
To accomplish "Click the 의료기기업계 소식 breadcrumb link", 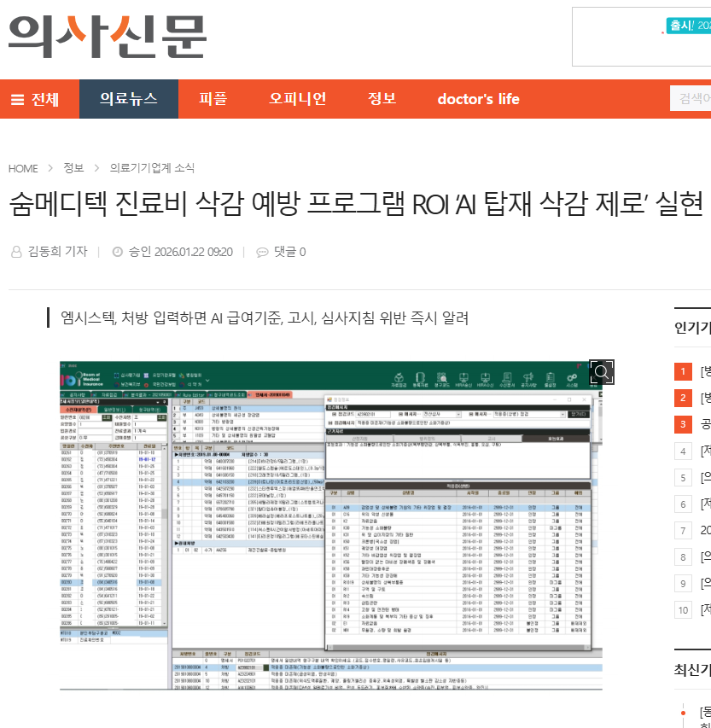I will (152, 168).
